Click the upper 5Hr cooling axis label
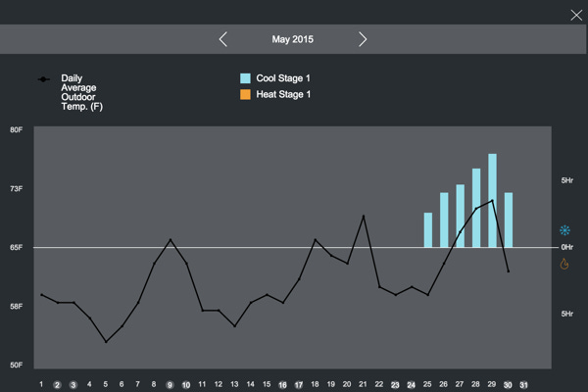The image size is (588, 392). click(567, 180)
